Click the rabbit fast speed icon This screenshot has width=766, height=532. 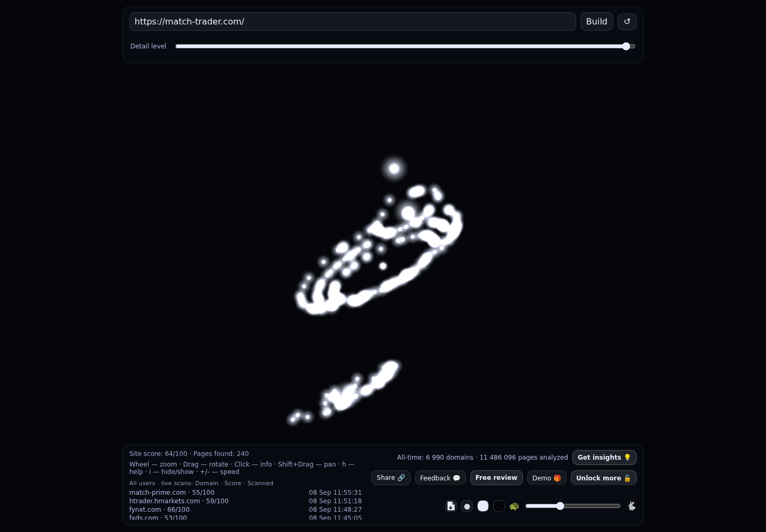coord(631,506)
